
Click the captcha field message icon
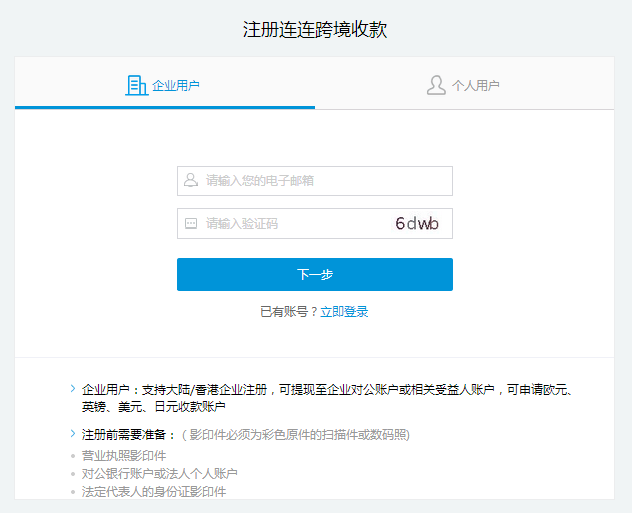[191, 223]
